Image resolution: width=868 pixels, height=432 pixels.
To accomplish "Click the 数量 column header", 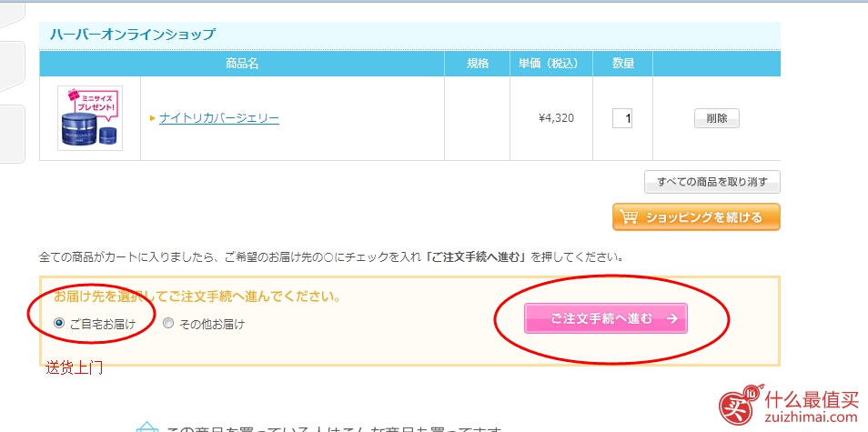I will [622, 64].
